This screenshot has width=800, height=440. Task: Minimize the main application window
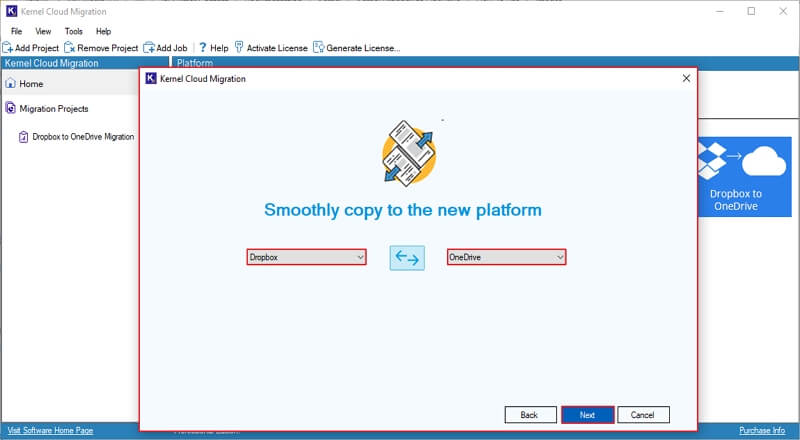pyautogui.click(x=720, y=11)
